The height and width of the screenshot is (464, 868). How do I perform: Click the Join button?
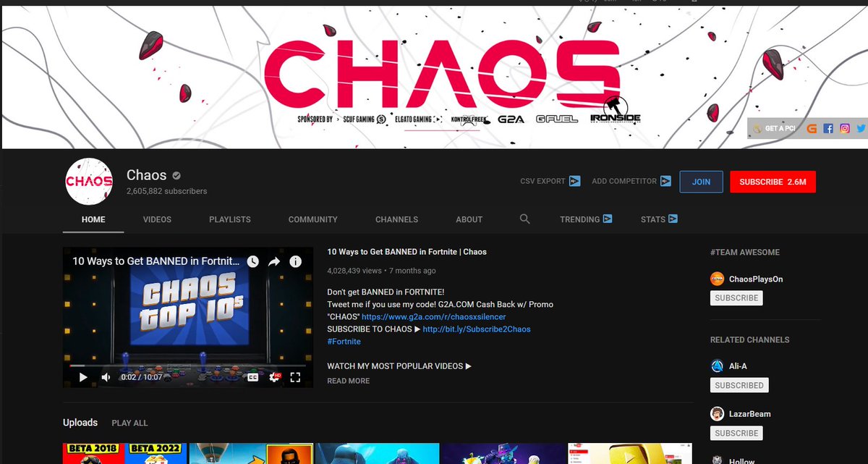[701, 182]
